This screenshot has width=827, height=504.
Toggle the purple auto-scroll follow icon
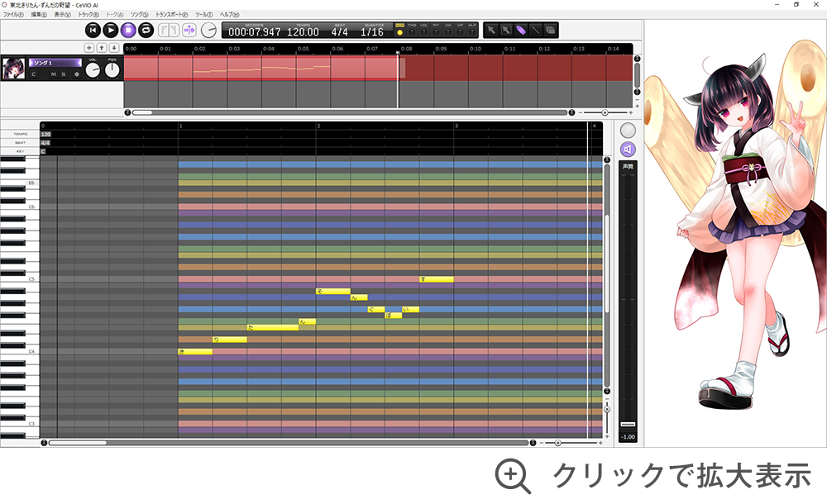[x=189, y=30]
